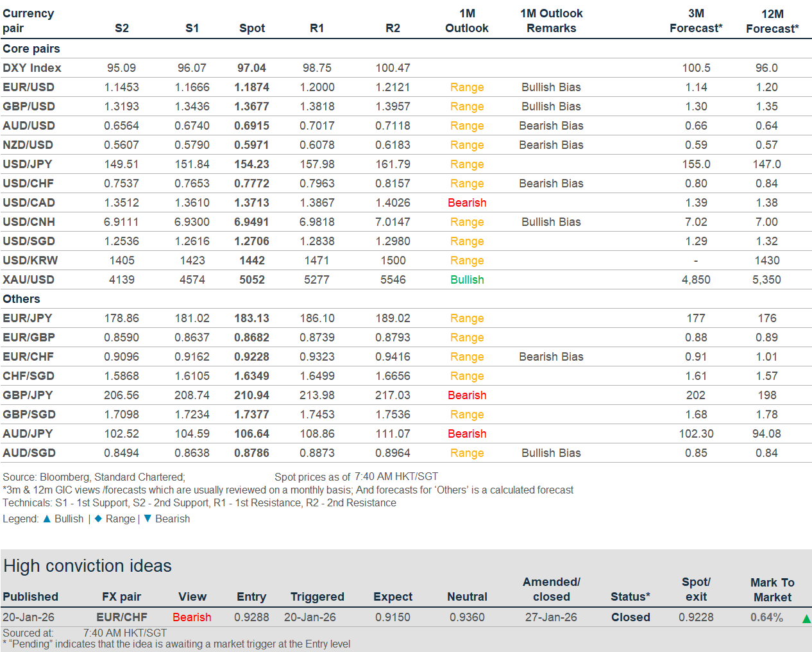Viewport: 812px width, 652px height.
Task: Click the Others section heading
Action: tap(21, 299)
